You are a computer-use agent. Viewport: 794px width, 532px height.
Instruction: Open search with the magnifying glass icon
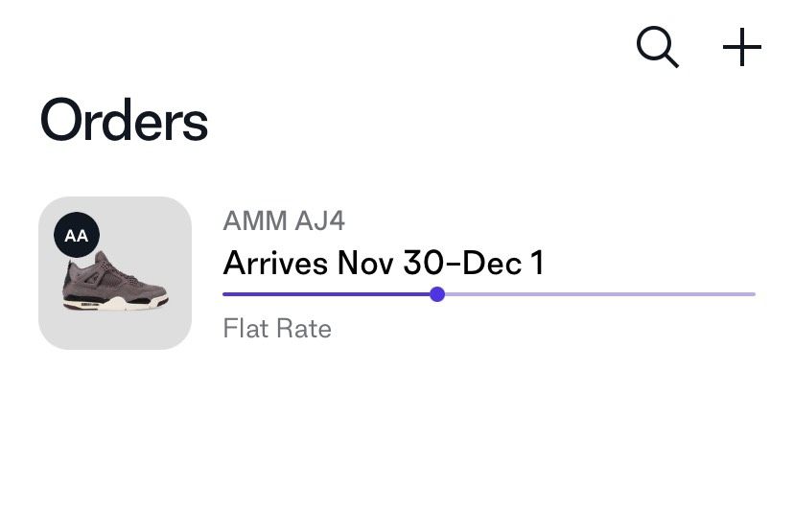click(x=658, y=47)
